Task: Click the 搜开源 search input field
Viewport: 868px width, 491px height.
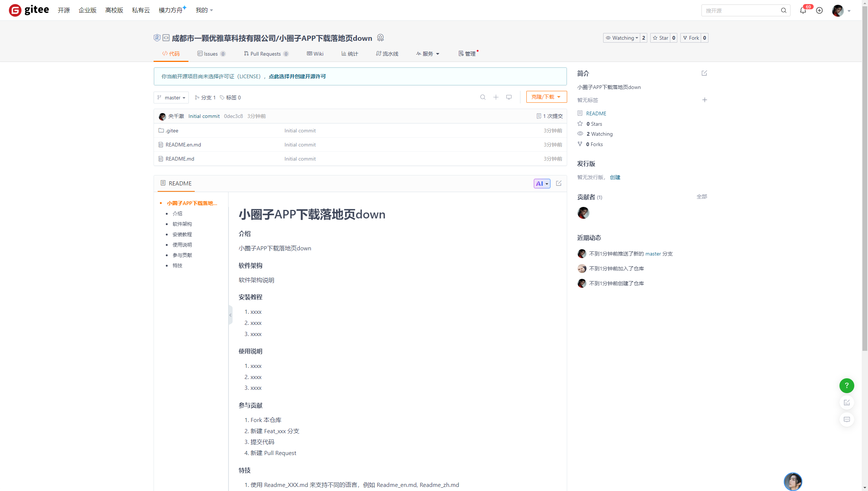Action: pyautogui.click(x=740, y=11)
